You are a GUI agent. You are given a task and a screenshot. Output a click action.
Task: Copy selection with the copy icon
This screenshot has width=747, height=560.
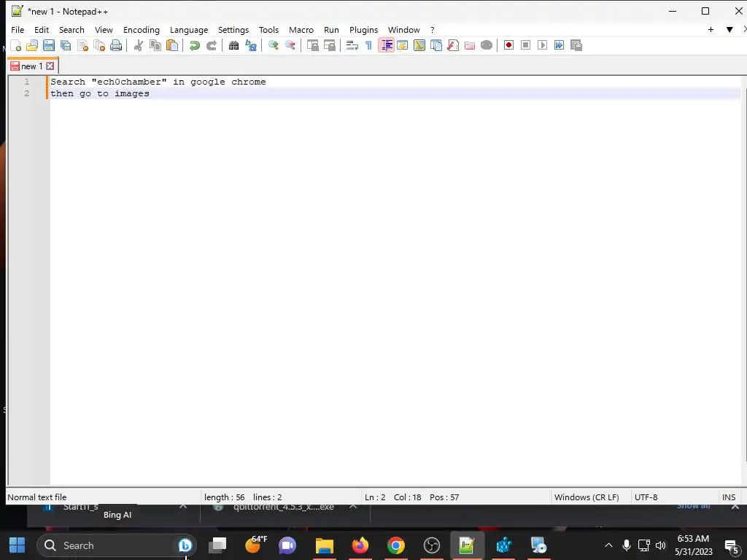tap(155, 45)
